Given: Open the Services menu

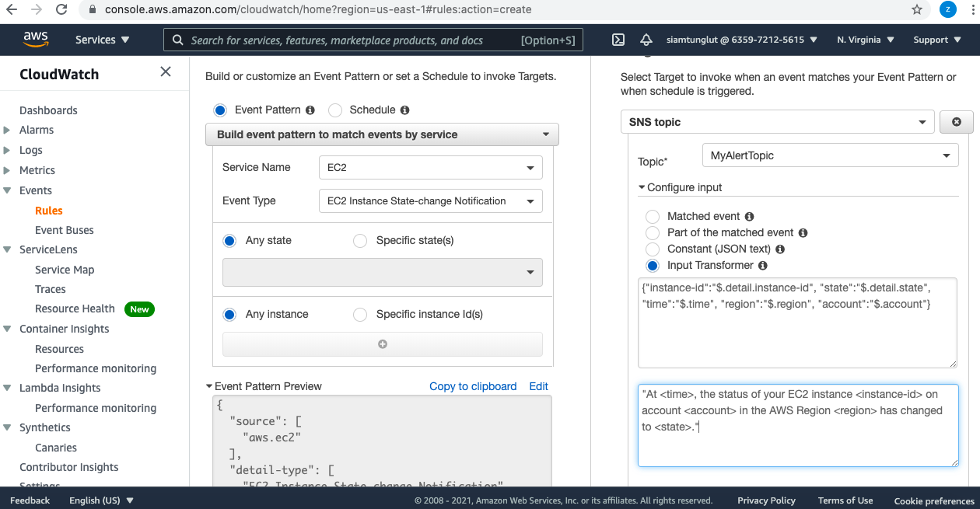Looking at the screenshot, I should pos(102,40).
